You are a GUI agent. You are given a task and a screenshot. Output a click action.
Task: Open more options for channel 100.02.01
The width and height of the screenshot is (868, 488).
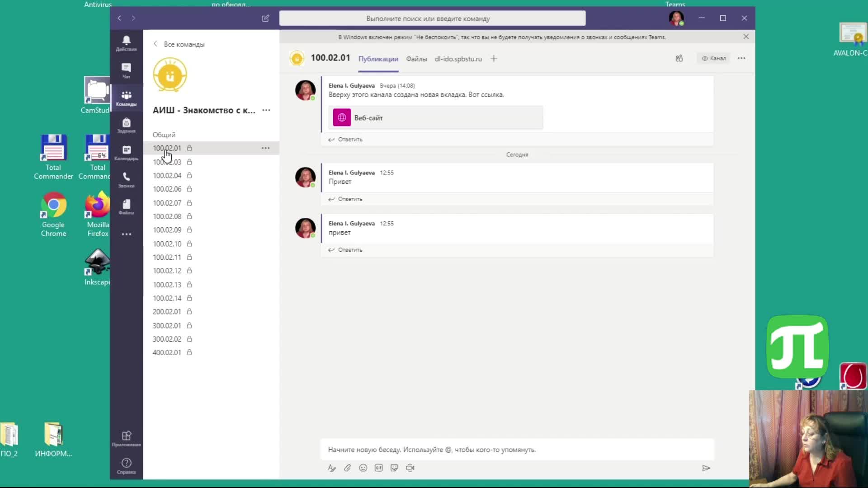265,148
